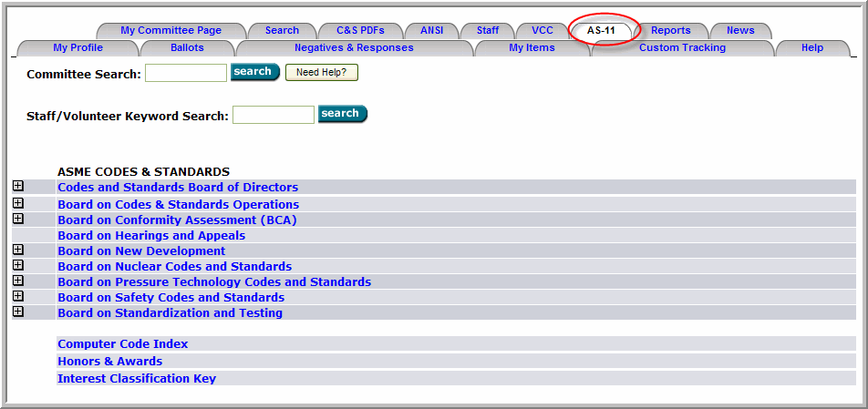868x409 pixels.
Task: Select the AS-11 tab
Action: [x=601, y=31]
